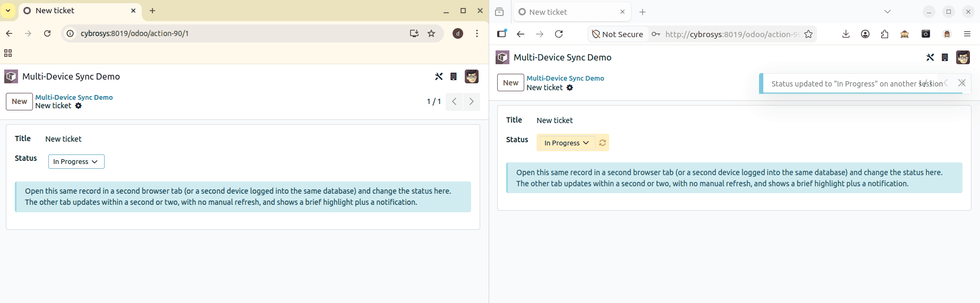Follow Multi-Device Sync Demo breadcrumb in Chrome
The height and width of the screenshot is (303, 980).
[x=74, y=97]
